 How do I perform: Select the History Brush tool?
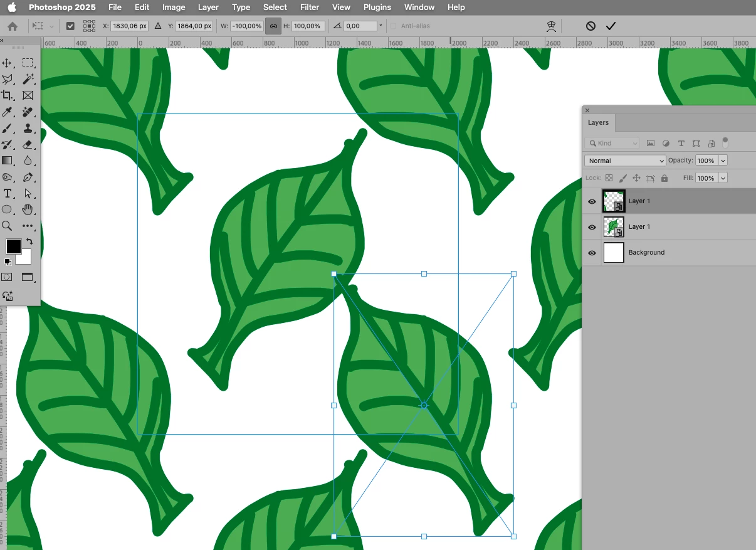(x=8, y=144)
